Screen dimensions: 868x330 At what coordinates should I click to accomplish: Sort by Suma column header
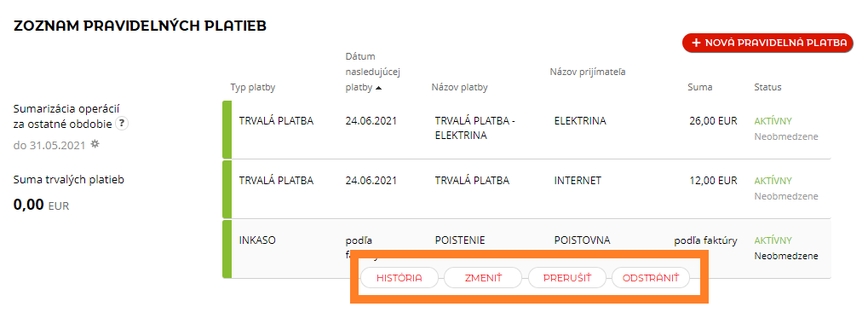click(699, 88)
